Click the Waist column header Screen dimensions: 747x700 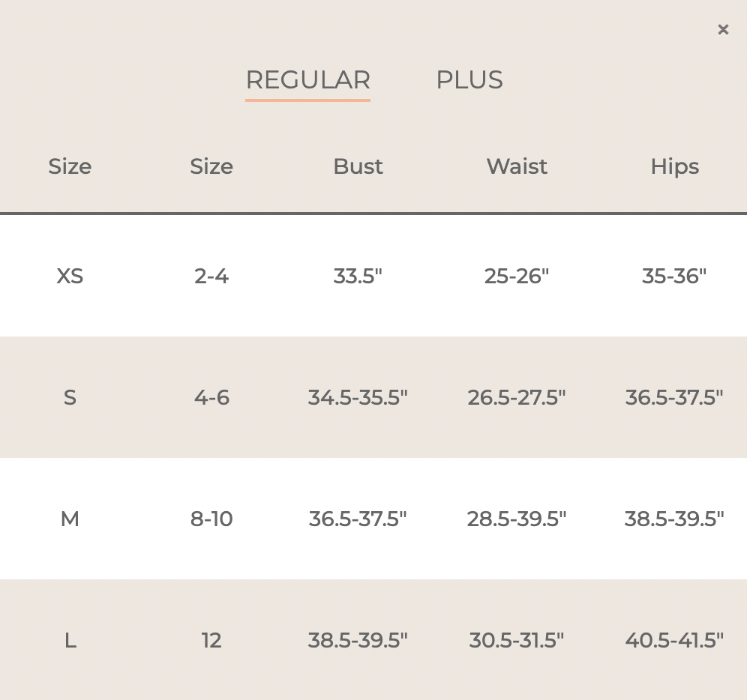[517, 166]
